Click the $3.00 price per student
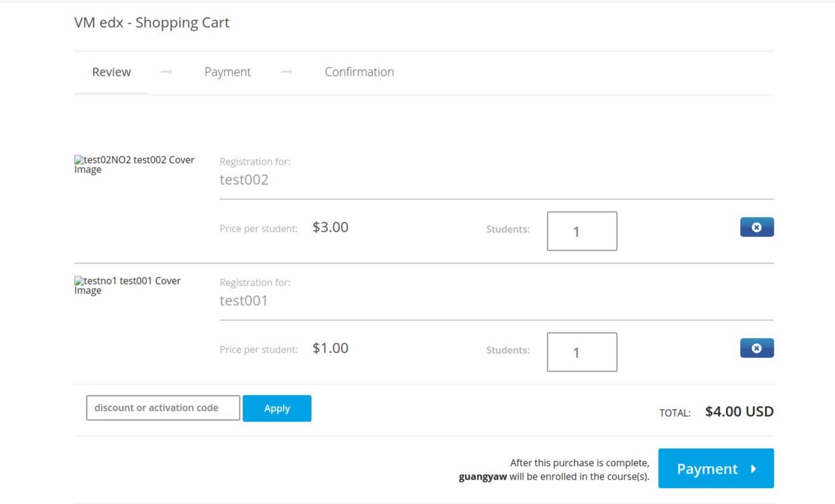Image resolution: width=835 pixels, height=504 pixels. pyautogui.click(x=330, y=227)
